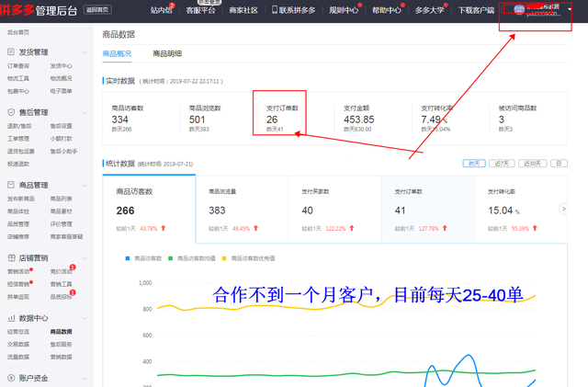Click the phone icon beside 联系拼多多
Viewport: 588px width, 387px height.
[275, 10]
